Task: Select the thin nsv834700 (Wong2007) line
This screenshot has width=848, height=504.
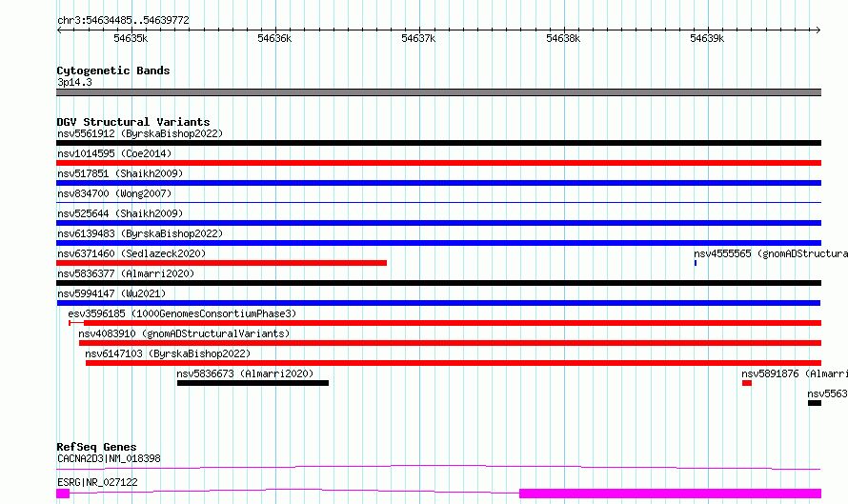Action: (438, 203)
